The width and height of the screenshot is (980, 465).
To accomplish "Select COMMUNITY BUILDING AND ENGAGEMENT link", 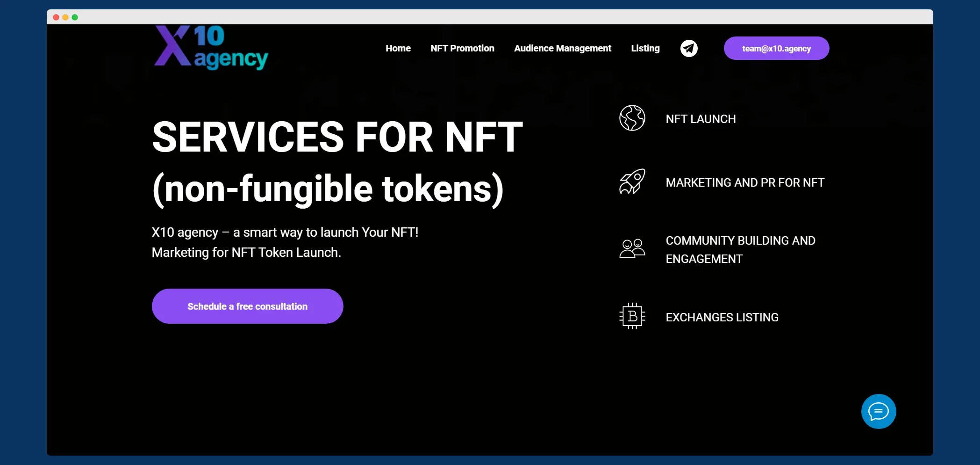I will tap(740, 249).
